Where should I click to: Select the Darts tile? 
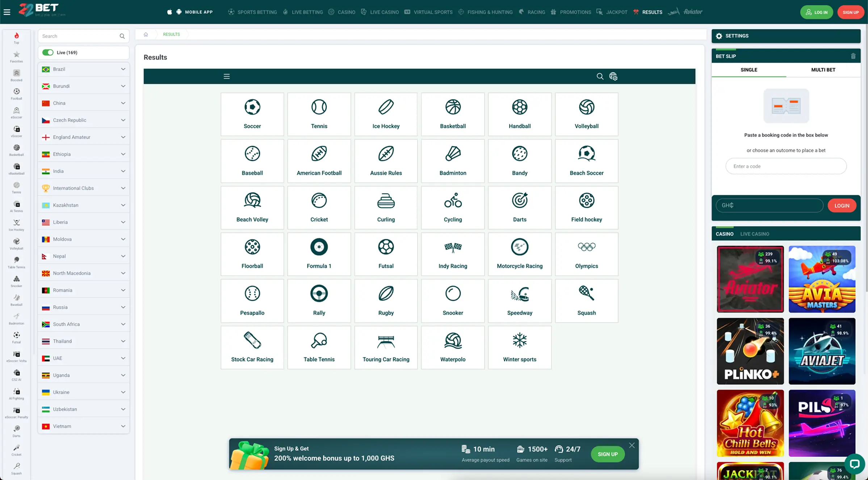coord(520,207)
